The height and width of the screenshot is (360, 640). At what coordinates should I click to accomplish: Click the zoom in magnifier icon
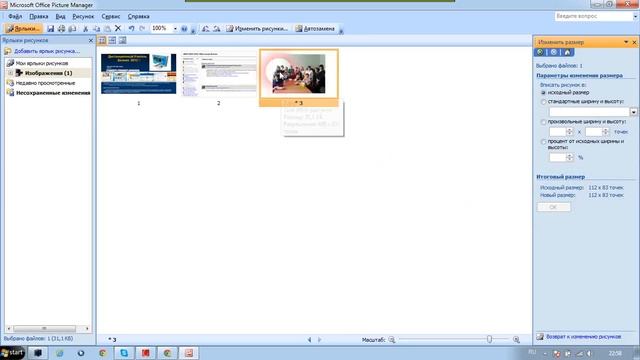click(x=516, y=340)
